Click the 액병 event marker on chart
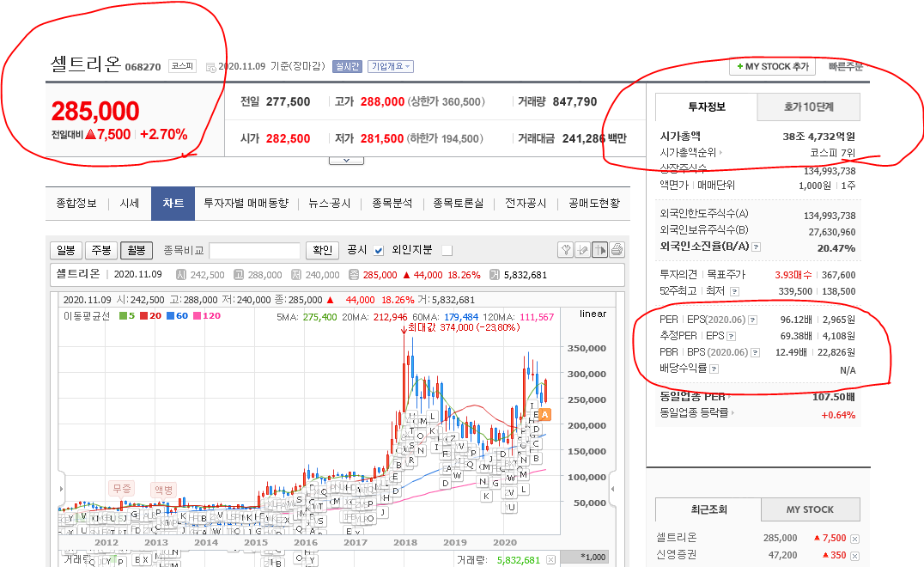The width and height of the screenshot is (924, 567). click(x=163, y=489)
